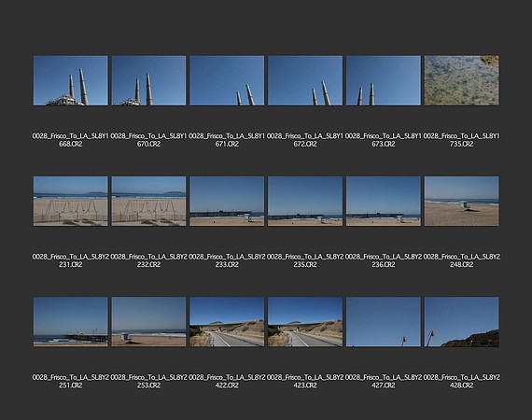Click the filename label ending 670.CR2
Image resolution: width=532 pixels, height=420 pixels.
(148, 140)
